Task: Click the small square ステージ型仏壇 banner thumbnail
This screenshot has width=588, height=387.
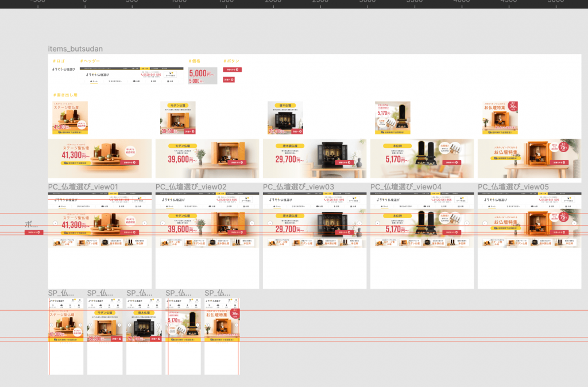Action: click(70, 118)
